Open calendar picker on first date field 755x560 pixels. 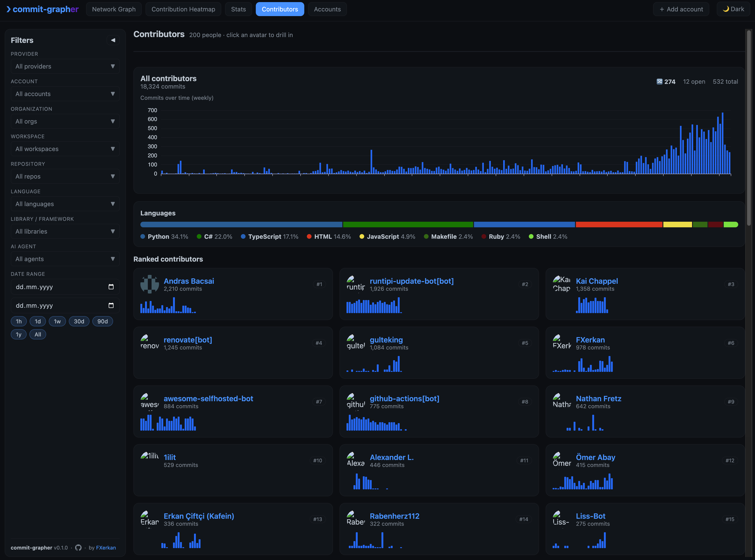[111, 287]
